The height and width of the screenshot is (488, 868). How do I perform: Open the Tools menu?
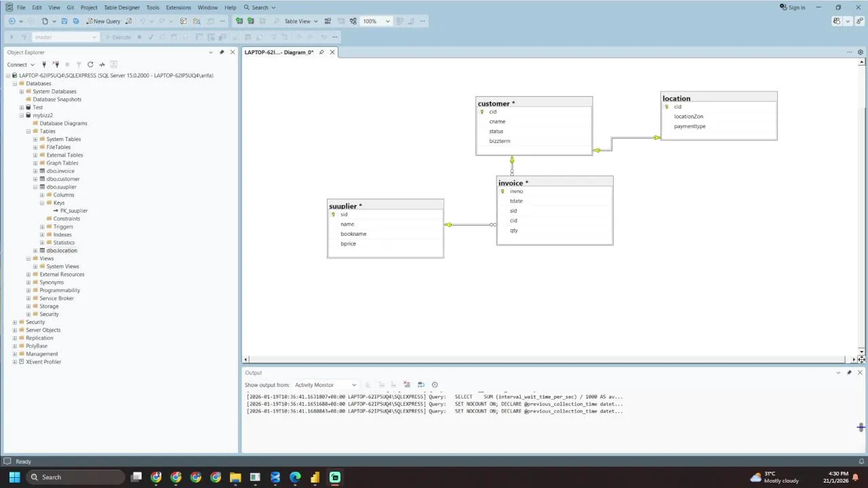pos(153,7)
